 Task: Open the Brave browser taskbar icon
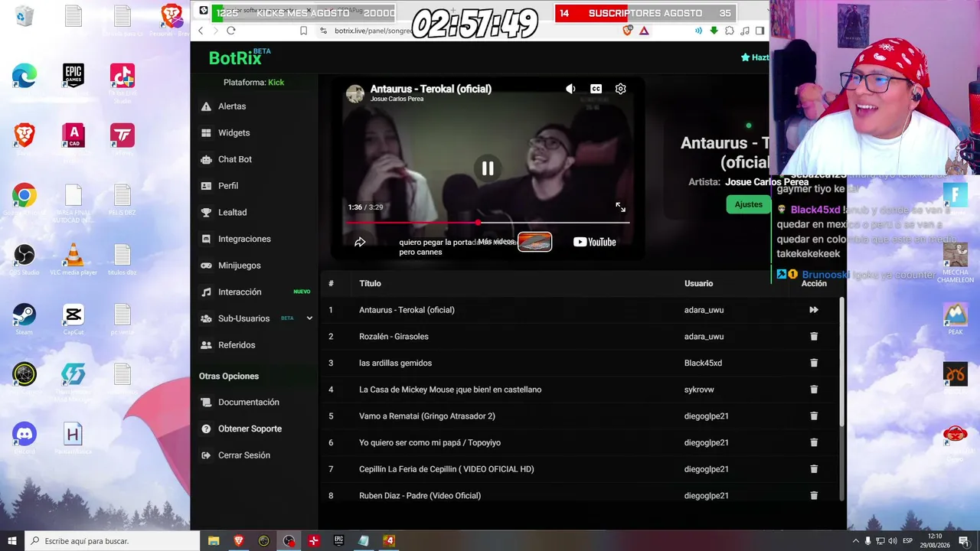pos(239,541)
